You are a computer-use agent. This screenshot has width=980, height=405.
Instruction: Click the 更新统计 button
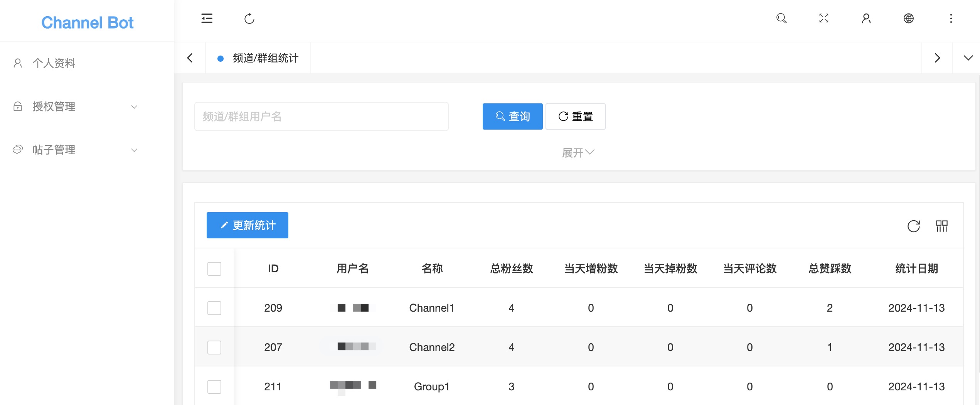point(248,225)
